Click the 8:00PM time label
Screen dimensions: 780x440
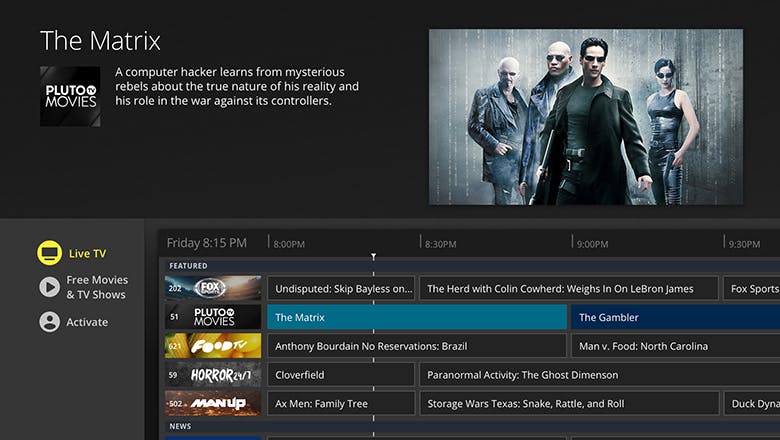tap(289, 244)
